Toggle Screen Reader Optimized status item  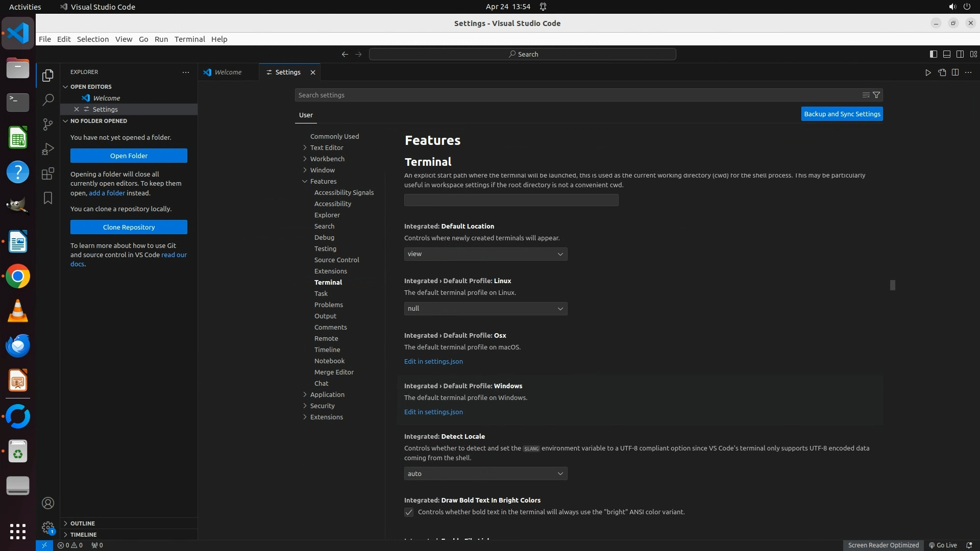coord(883,545)
